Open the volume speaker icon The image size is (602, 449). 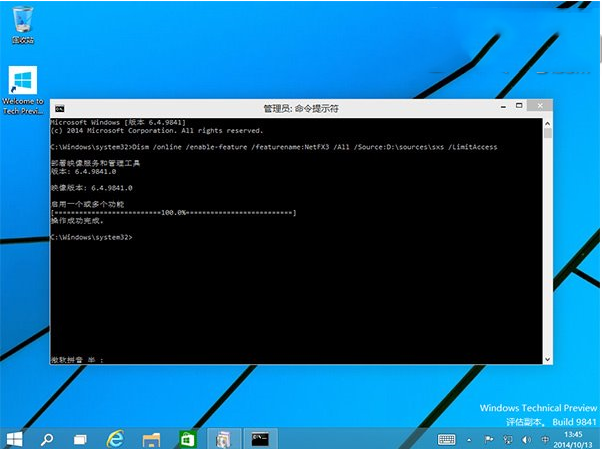(526, 439)
